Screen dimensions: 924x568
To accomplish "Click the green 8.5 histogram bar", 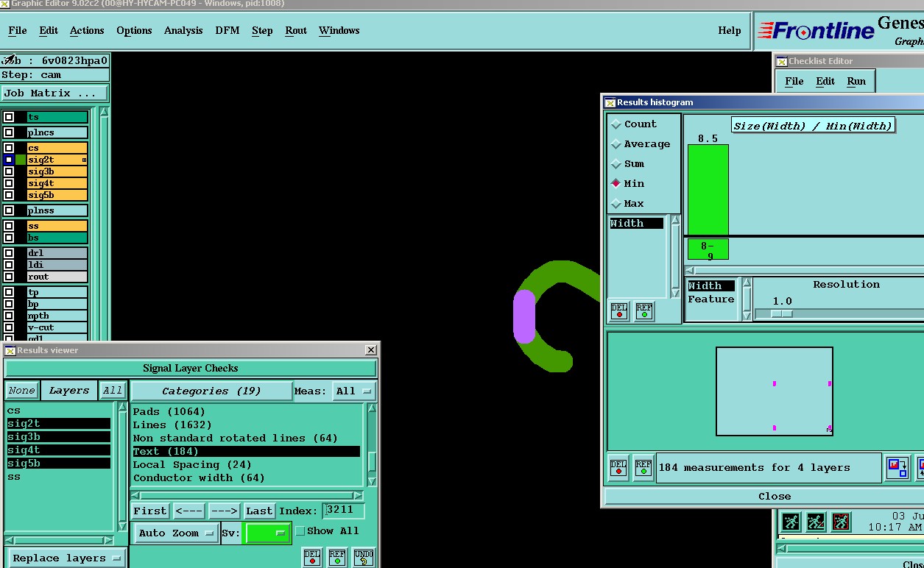I will point(708,190).
